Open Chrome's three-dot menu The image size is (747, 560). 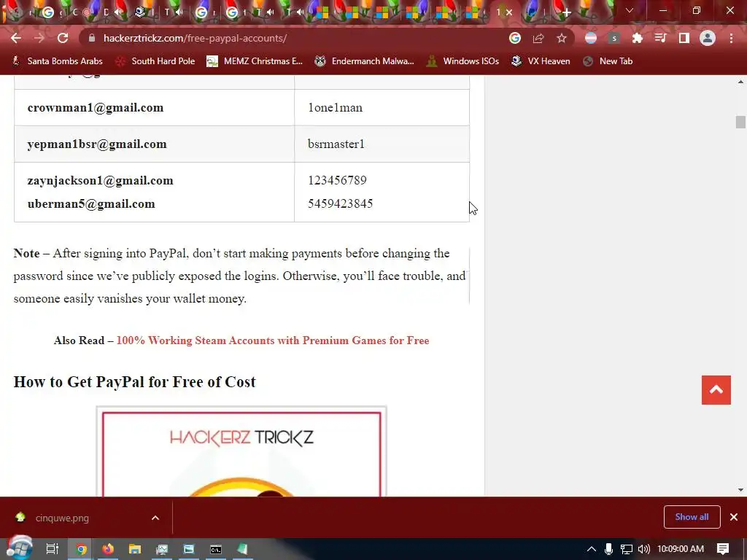pyautogui.click(x=731, y=38)
